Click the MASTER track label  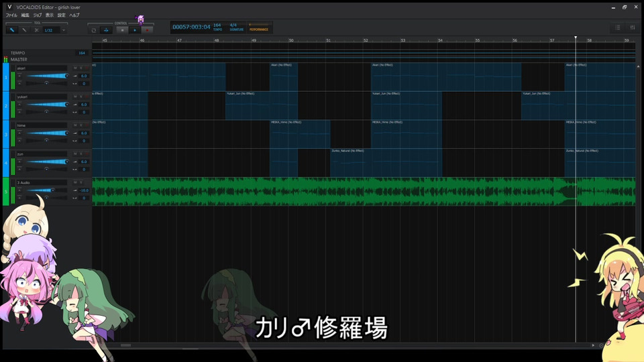pos(19,60)
